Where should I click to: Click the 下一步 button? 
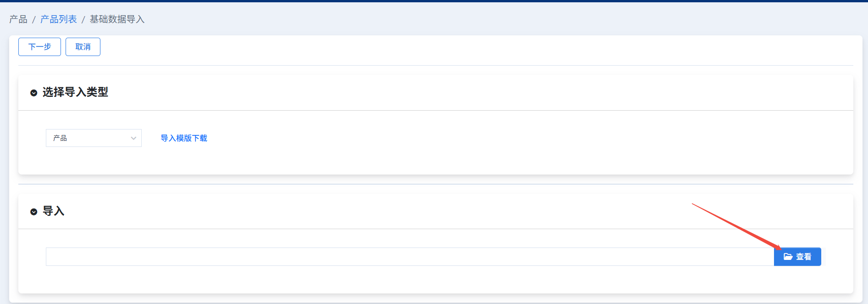(x=39, y=47)
